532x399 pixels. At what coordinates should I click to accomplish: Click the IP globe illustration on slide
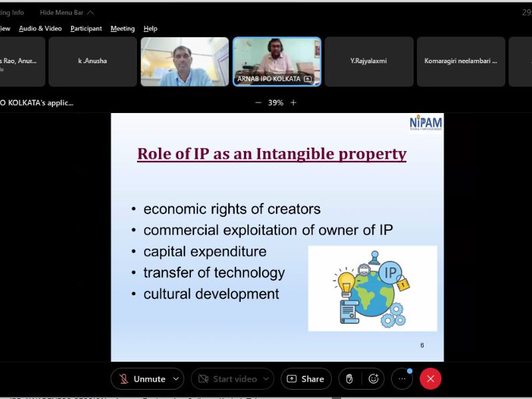372,289
